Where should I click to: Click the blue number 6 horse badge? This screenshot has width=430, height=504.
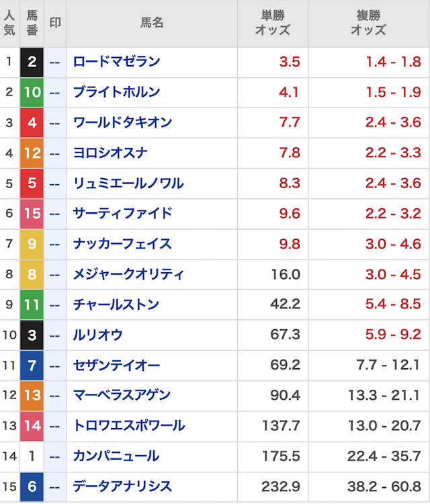[32, 487]
